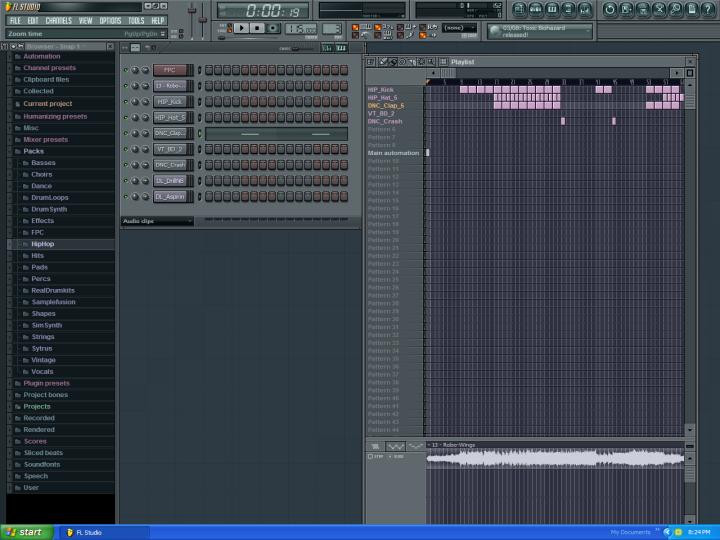This screenshot has height=540, width=720.
Task: Adjust the main volume slider
Action: click(192, 10)
